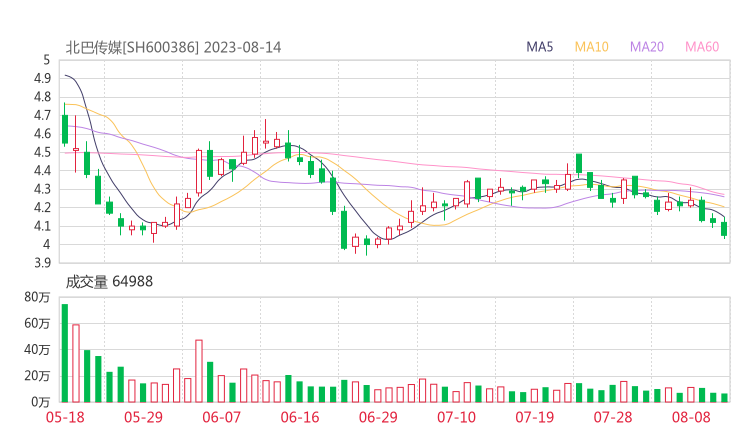Click the 07-28 date axis label
This screenshot has width=740, height=440.
tap(613, 417)
